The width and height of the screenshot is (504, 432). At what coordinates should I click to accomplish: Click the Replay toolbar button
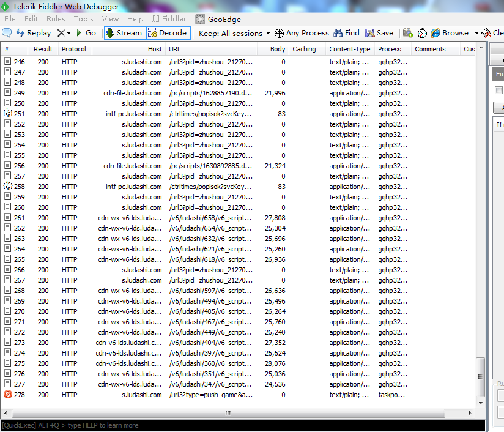tap(34, 33)
